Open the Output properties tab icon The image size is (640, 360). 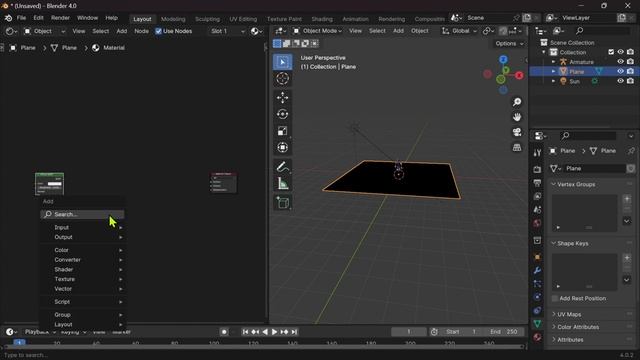[x=537, y=183]
